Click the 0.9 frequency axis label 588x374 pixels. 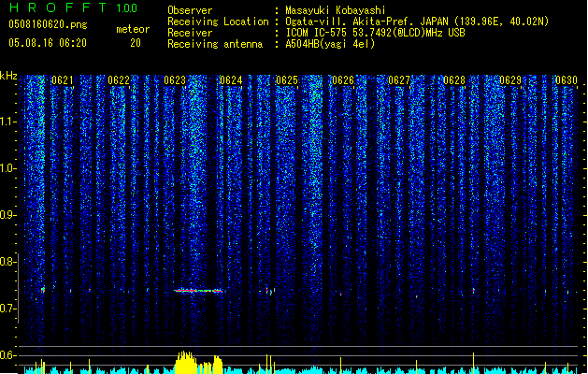coord(7,215)
